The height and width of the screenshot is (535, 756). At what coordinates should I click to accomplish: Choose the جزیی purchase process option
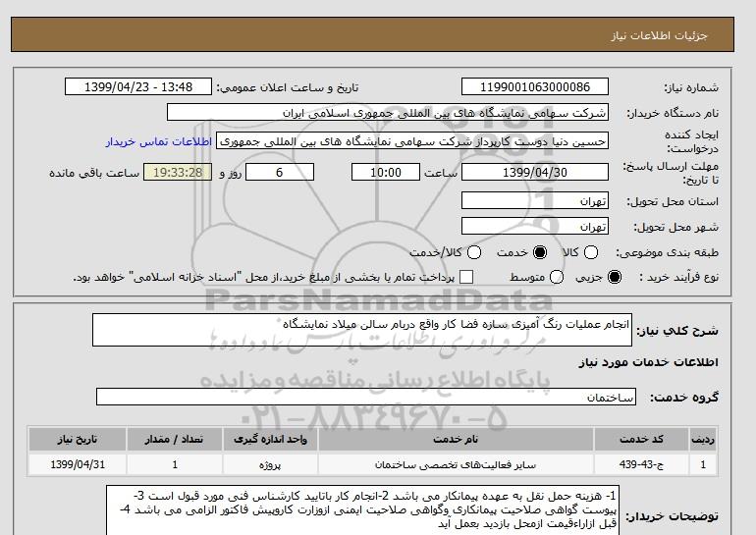[615, 277]
